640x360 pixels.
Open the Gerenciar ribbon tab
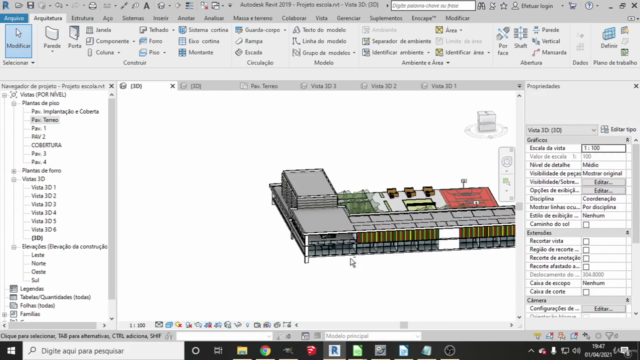coord(348,18)
